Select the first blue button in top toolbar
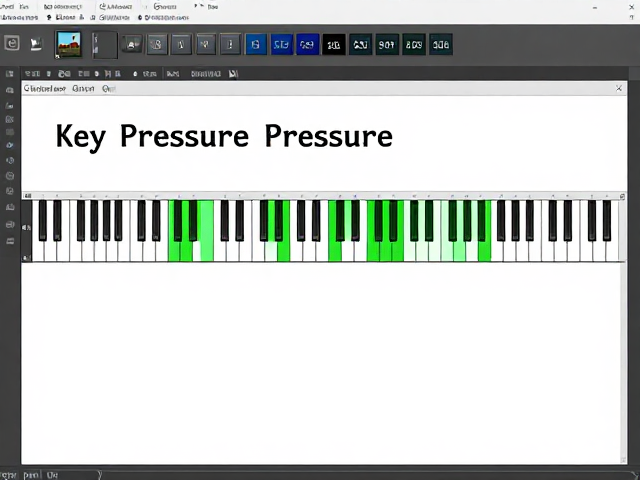Screen dimensions: 640x480 click(256, 44)
